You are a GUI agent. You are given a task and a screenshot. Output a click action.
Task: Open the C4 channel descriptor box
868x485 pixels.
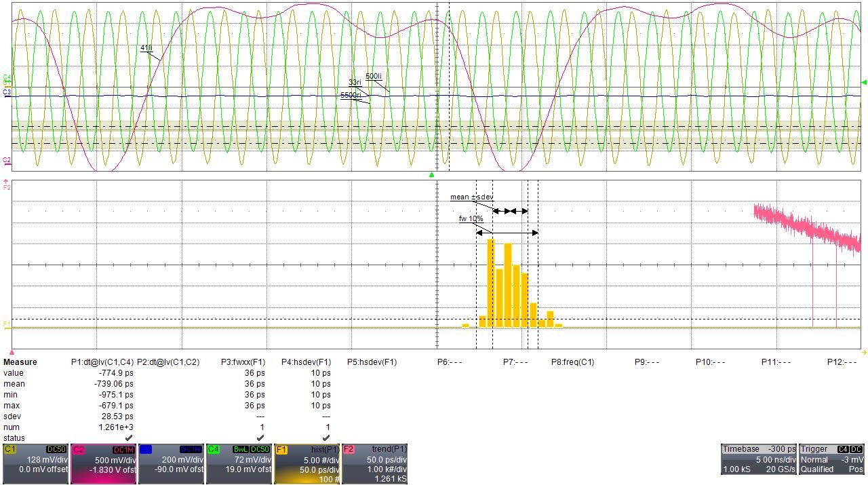coord(239,464)
